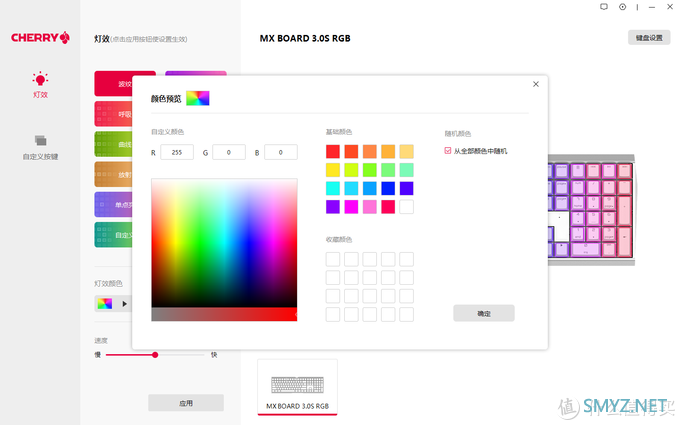Image resolution: width=680 pixels, height=425 pixels.
Task: Select the orange 放射 lighting effect
Action: point(113,174)
